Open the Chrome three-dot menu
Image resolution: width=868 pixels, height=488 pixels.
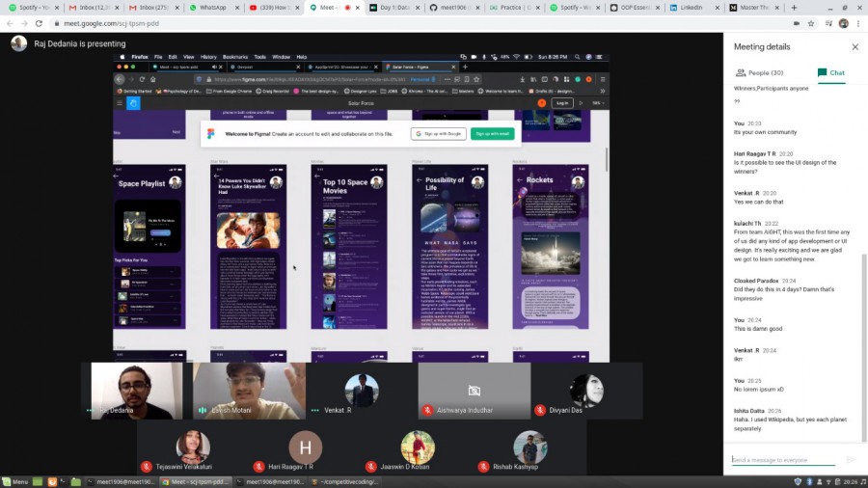click(857, 23)
